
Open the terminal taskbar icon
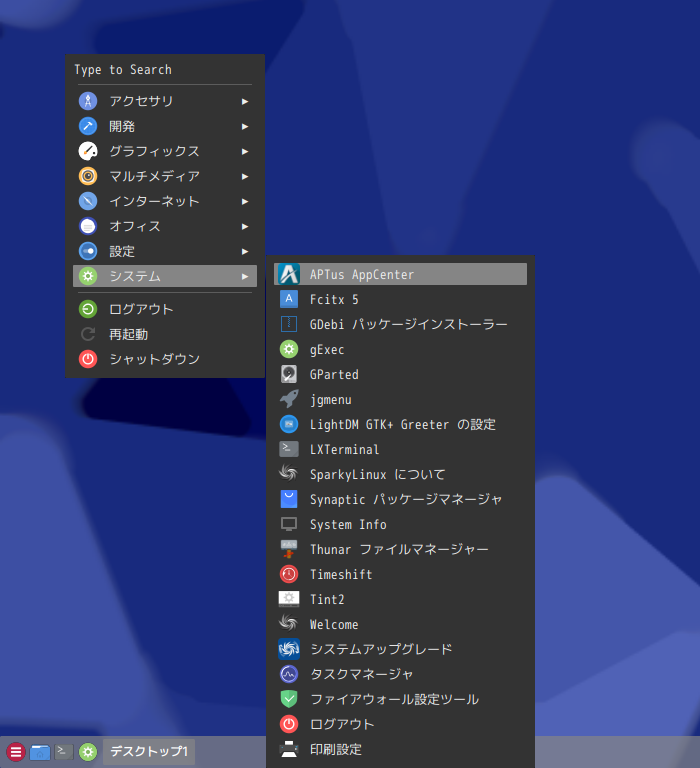(x=64, y=751)
